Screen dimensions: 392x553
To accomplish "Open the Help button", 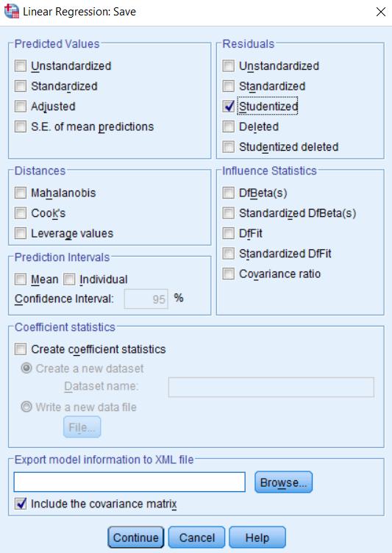I will click(x=257, y=538).
